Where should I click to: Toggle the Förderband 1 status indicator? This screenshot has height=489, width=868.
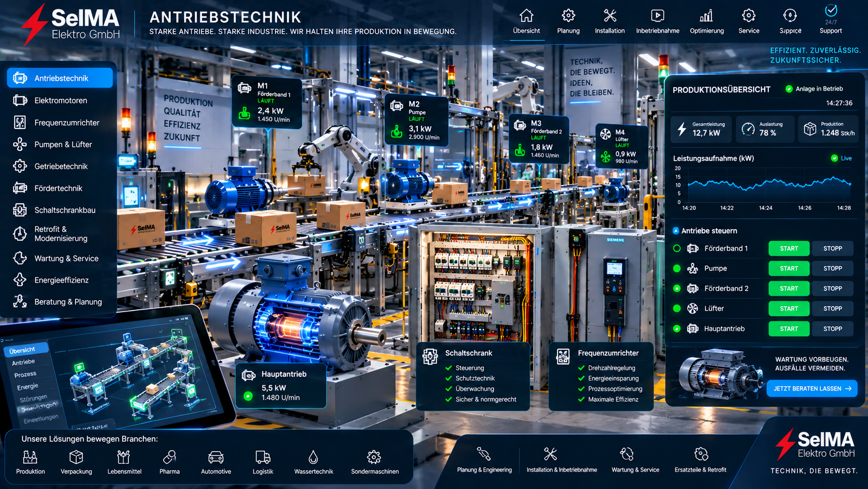tap(677, 248)
